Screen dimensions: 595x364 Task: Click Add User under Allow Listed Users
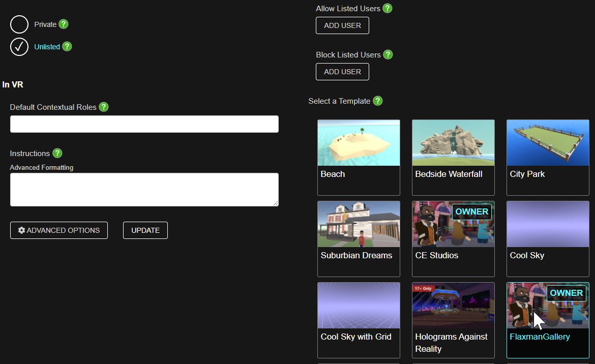tap(342, 25)
